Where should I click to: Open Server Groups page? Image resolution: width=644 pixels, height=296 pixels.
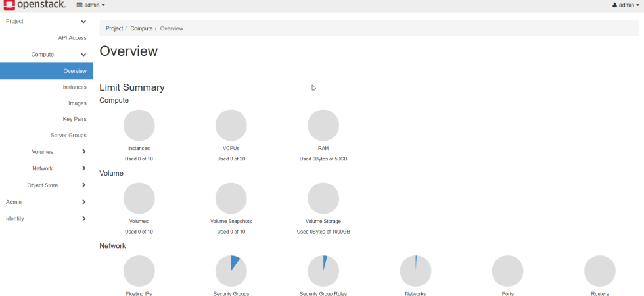(x=68, y=136)
